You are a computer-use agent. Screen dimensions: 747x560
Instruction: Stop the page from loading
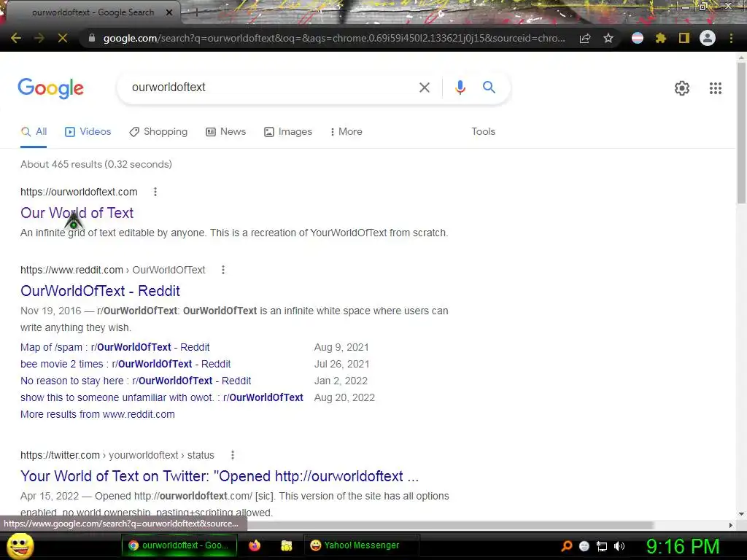point(63,38)
